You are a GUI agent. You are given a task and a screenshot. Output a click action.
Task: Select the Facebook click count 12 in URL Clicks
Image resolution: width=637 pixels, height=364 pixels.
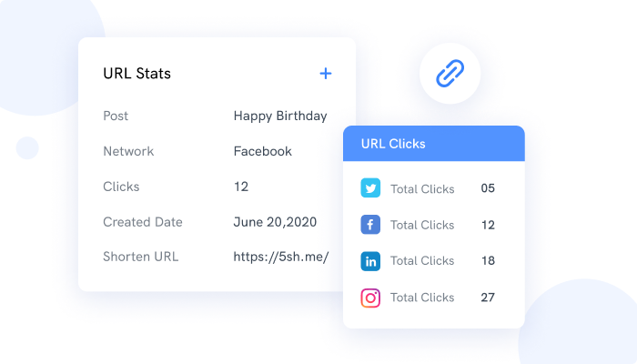pyautogui.click(x=488, y=225)
